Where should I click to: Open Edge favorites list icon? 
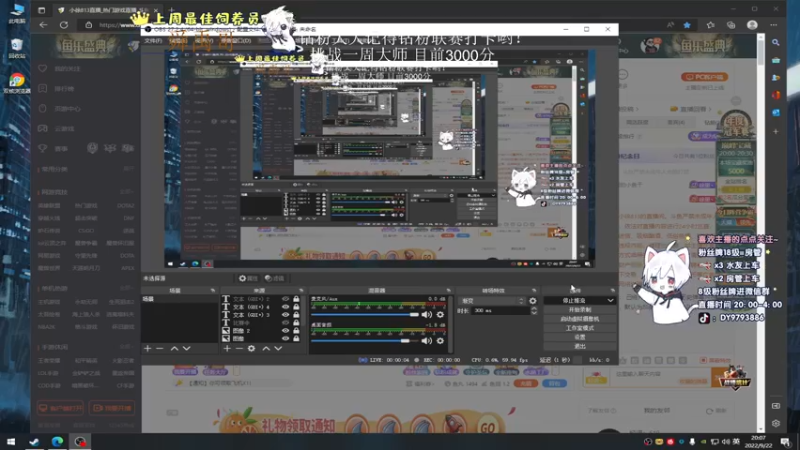[x=711, y=24]
